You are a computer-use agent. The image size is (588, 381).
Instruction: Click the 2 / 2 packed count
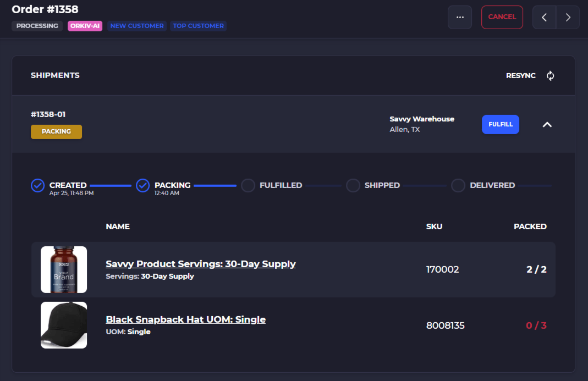tap(537, 269)
